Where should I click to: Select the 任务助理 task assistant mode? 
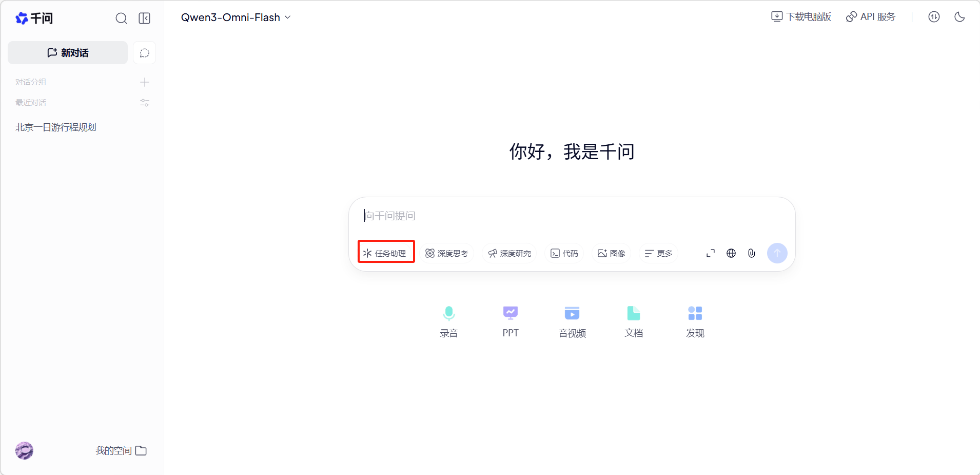tap(386, 253)
